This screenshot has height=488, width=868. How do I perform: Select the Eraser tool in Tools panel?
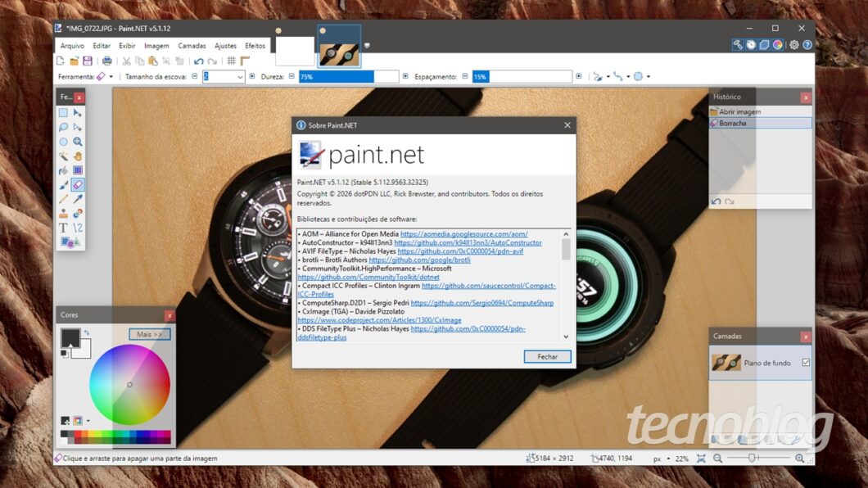(x=78, y=185)
